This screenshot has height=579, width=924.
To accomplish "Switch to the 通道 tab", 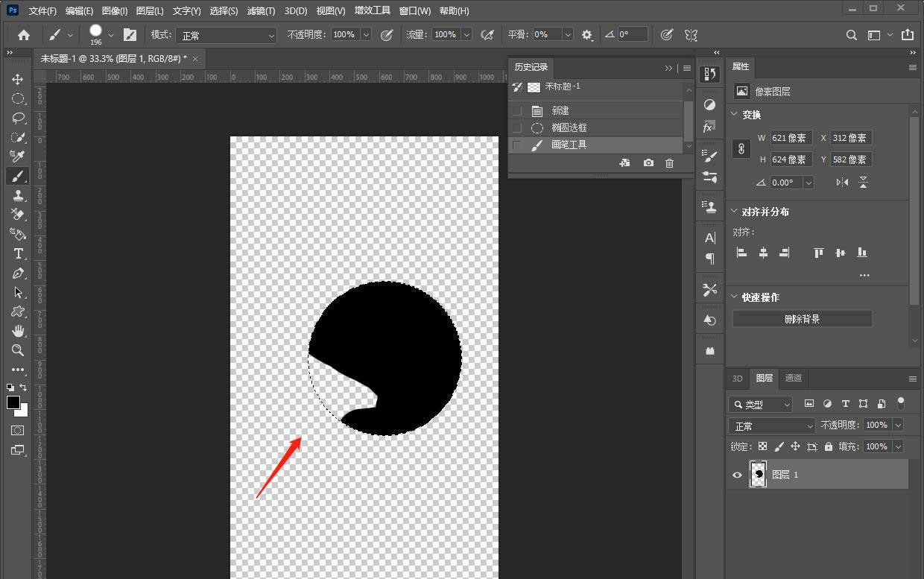I will (x=794, y=378).
